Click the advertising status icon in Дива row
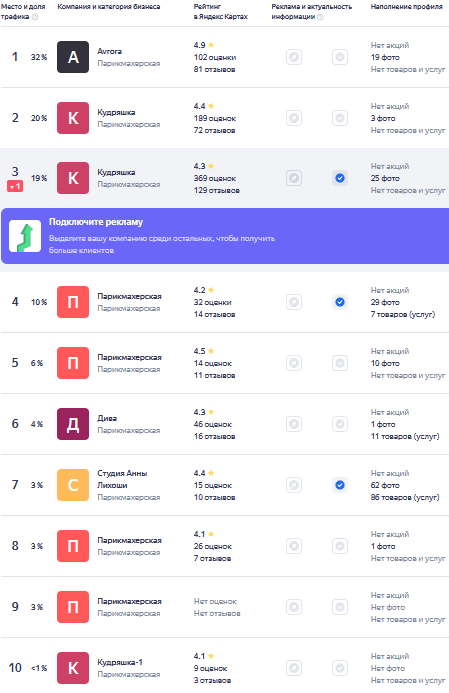The width and height of the screenshot is (449, 693). click(x=294, y=424)
